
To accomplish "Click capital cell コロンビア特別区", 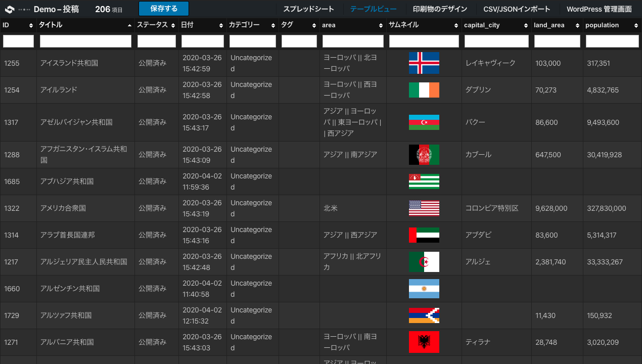I will tap(492, 208).
